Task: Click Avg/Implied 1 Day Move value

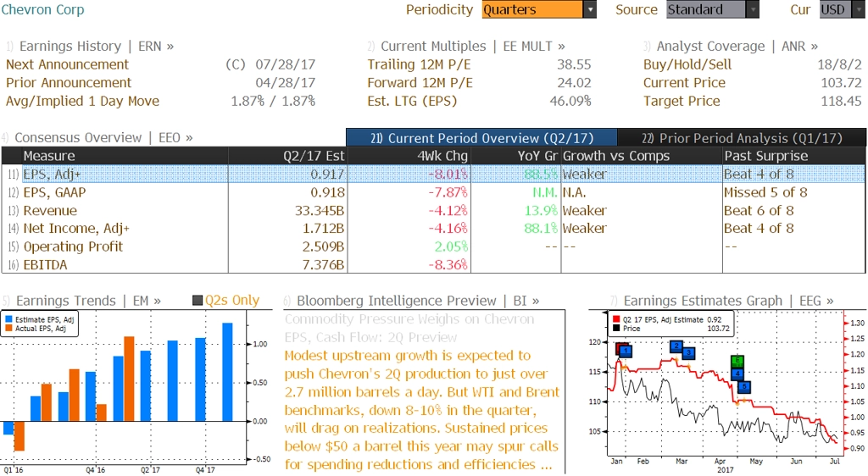Action: [273, 101]
